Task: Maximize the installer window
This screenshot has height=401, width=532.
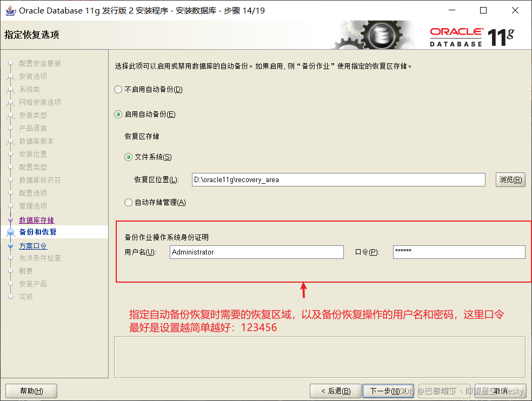Action: click(x=483, y=10)
